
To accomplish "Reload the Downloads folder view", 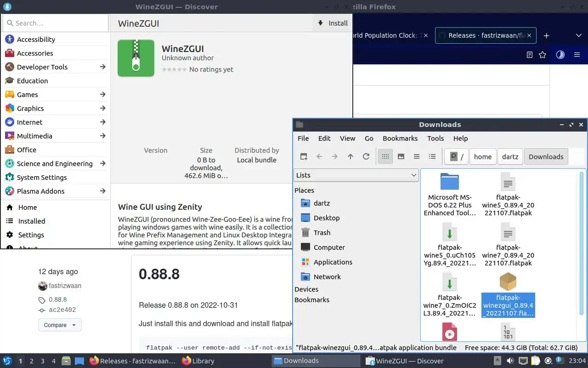I will point(366,156).
